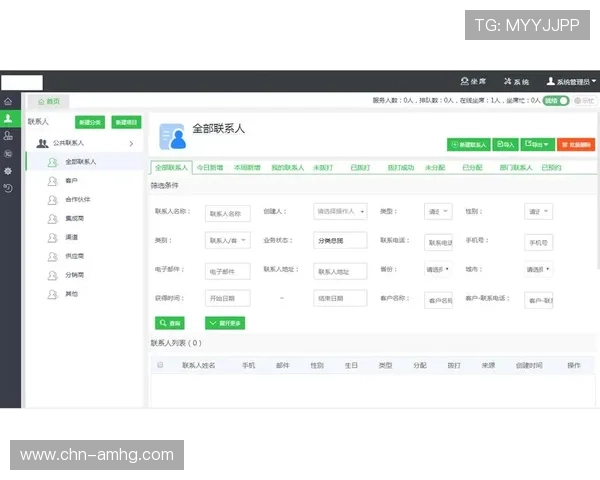Click the person icon beside 合作伙伴

(x=52, y=200)
